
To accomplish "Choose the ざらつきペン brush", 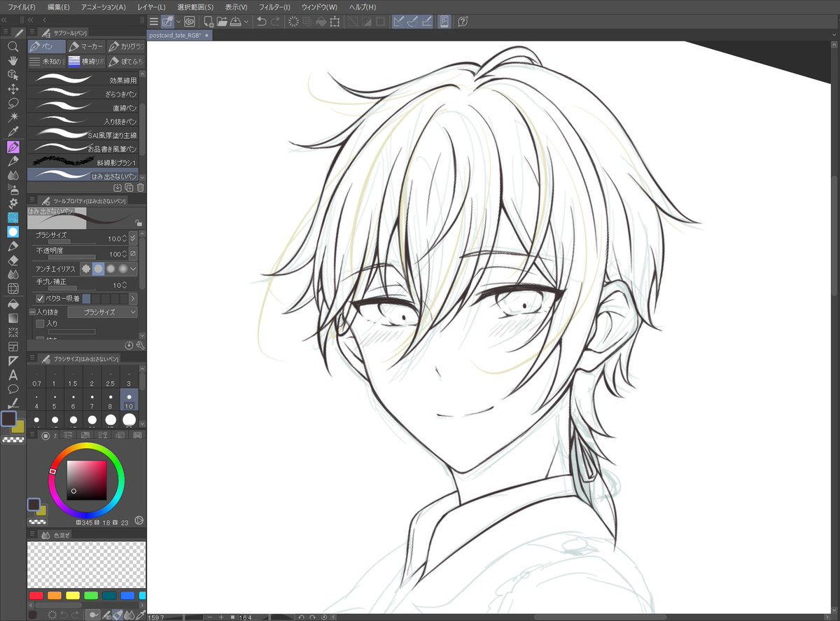I will pos(84,94).
